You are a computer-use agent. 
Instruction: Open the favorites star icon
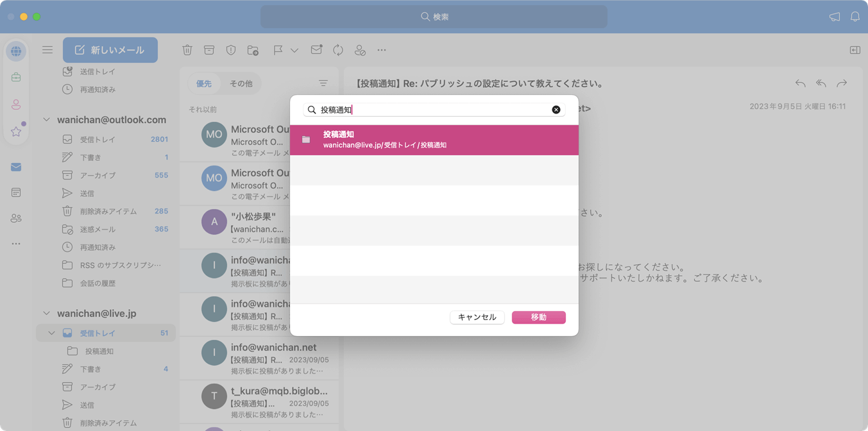click(x=16, y=131)
